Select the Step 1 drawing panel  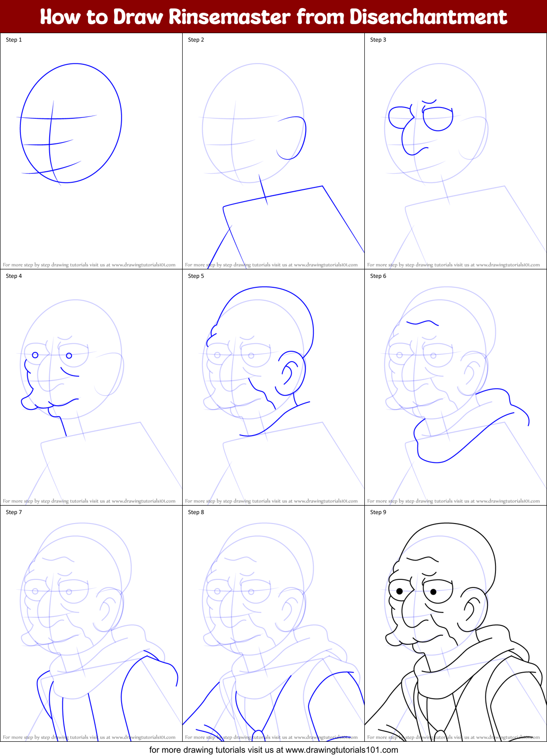click(x=91, y=151)
